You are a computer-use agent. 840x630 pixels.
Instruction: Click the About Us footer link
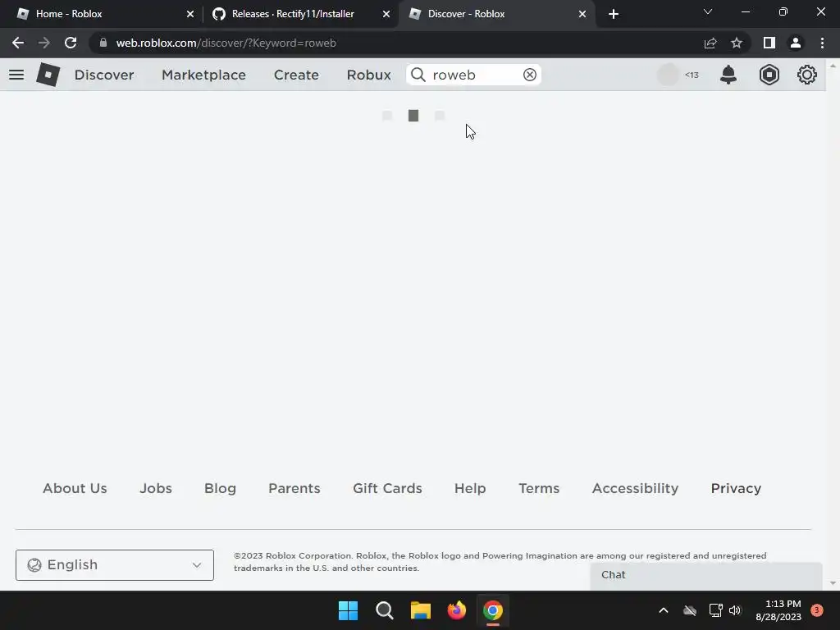point(75,488)
